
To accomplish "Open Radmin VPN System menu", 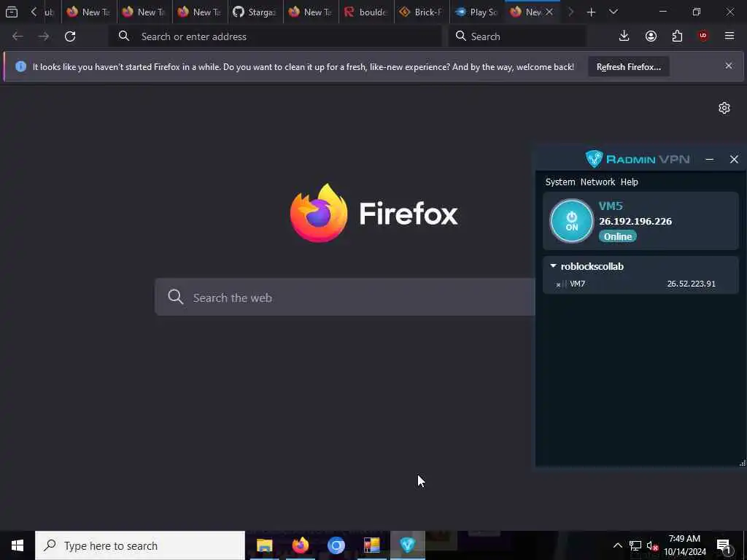I will tap(560, 182).
